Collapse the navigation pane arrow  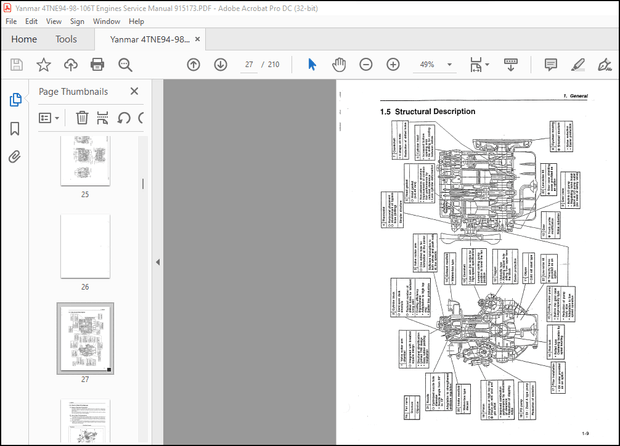158,262
